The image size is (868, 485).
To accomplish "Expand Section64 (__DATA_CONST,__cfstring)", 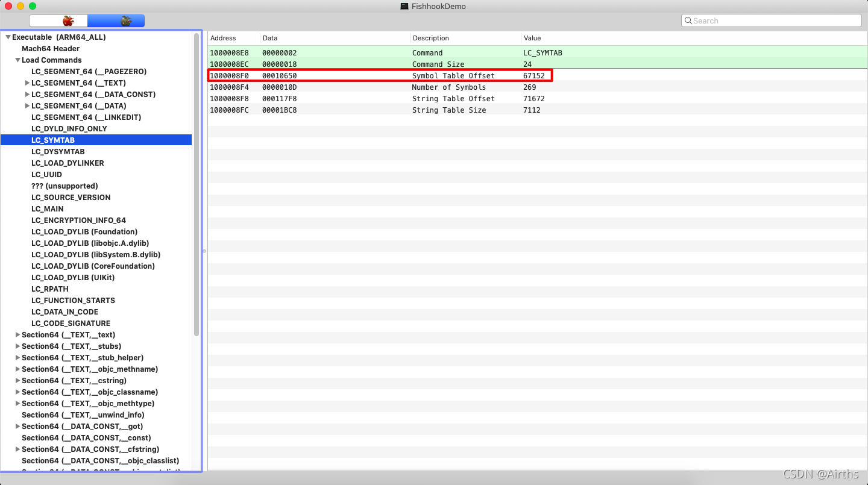I will (x=17, y=449).
